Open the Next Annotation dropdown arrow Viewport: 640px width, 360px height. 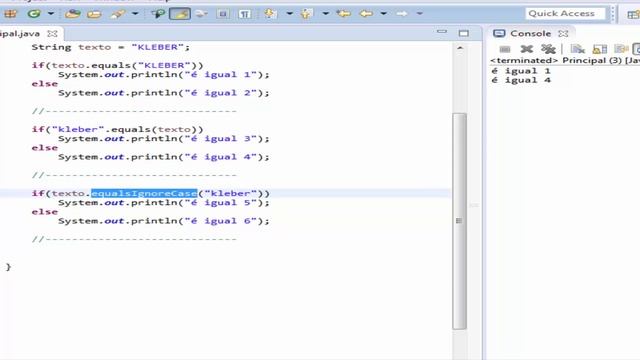click(289, 13)
